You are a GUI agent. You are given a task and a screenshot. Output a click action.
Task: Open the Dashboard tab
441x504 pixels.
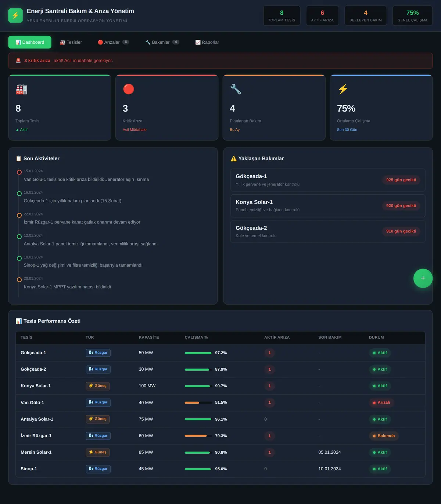coord(30,42)
